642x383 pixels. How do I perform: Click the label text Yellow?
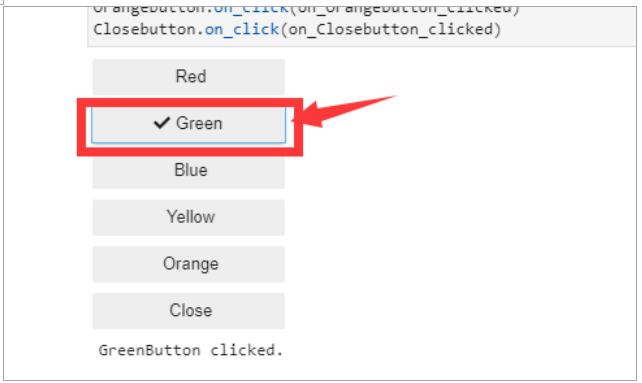pos(190,217)
